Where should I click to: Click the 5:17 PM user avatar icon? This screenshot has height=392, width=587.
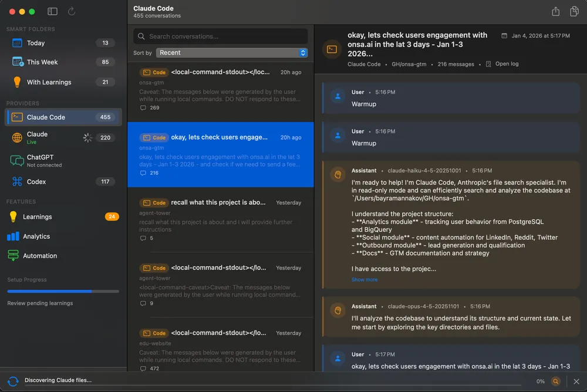tap(338, 359)
